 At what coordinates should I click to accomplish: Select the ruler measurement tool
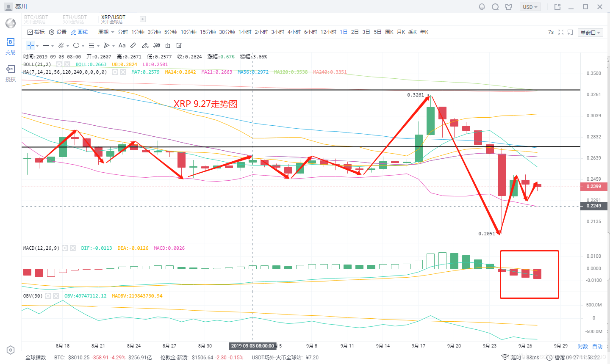[x=133, y=45]
